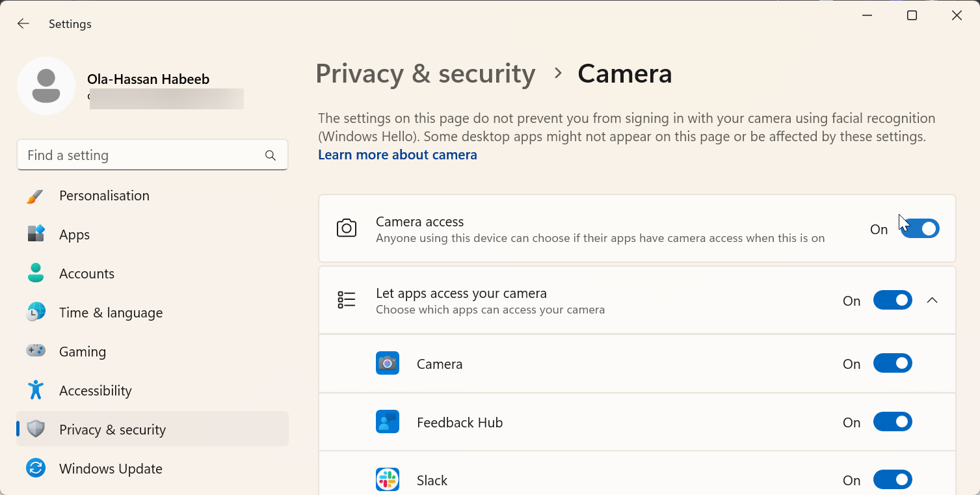Turn off the Camera access toggle

(920, 229)
